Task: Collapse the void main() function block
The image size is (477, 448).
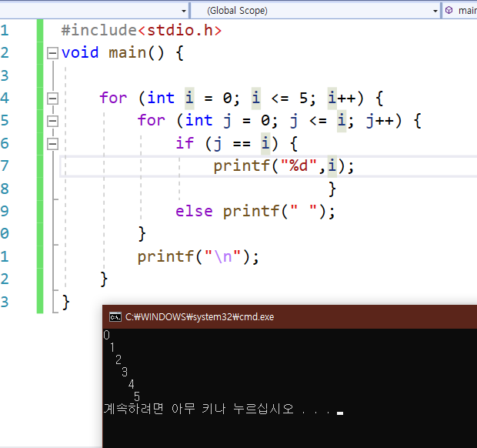Action: pos(52,53)
